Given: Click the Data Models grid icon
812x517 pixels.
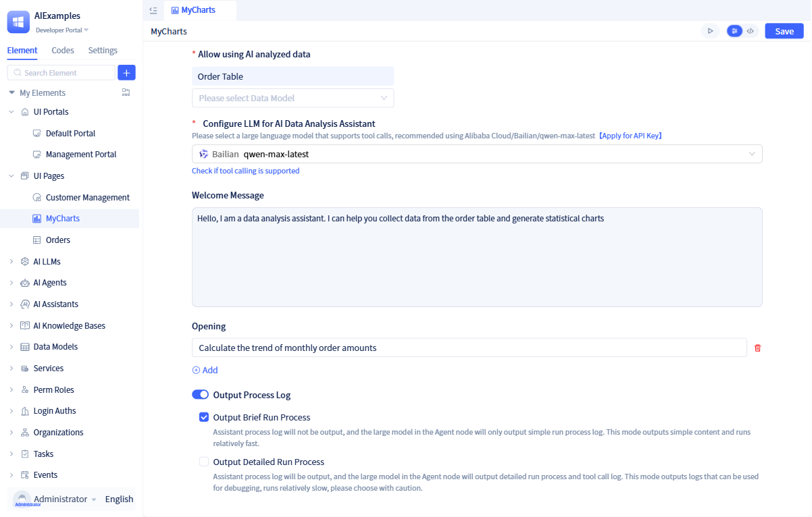Looking at the screenshot, I should (25, 347).
